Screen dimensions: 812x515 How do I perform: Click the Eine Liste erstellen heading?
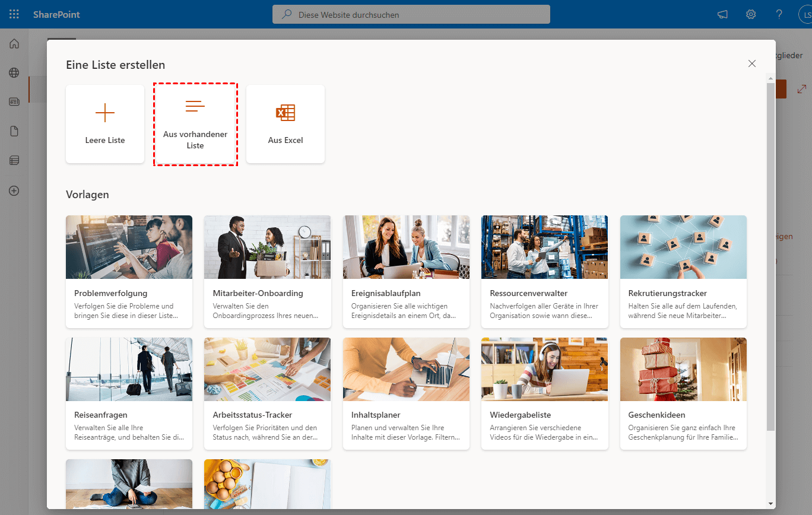point(116,65)
